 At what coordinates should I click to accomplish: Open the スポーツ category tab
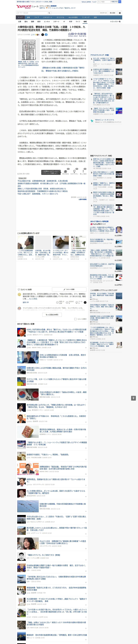[56, 21]
